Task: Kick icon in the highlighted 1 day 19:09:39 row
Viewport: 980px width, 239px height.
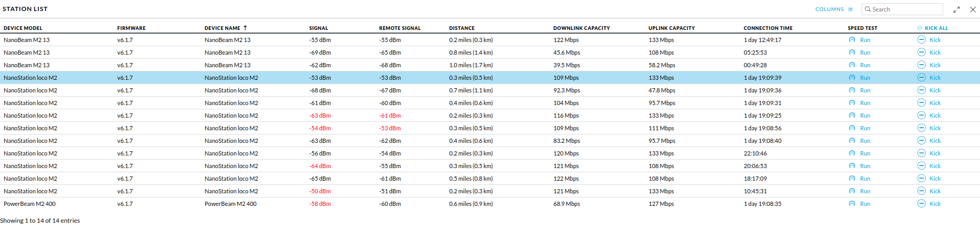Action: click(922, 77)
